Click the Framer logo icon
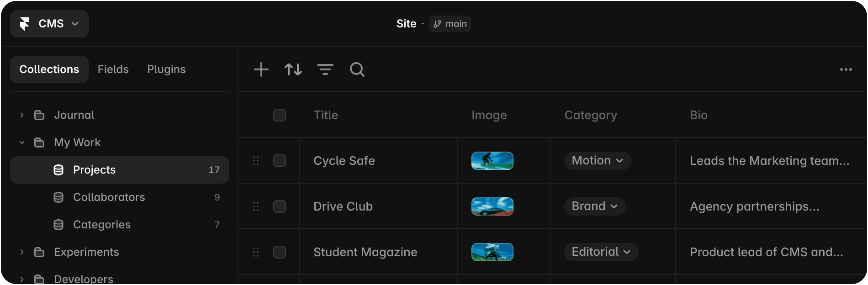The height and width of the screenshot is (285, 868). tap(25, 24)
